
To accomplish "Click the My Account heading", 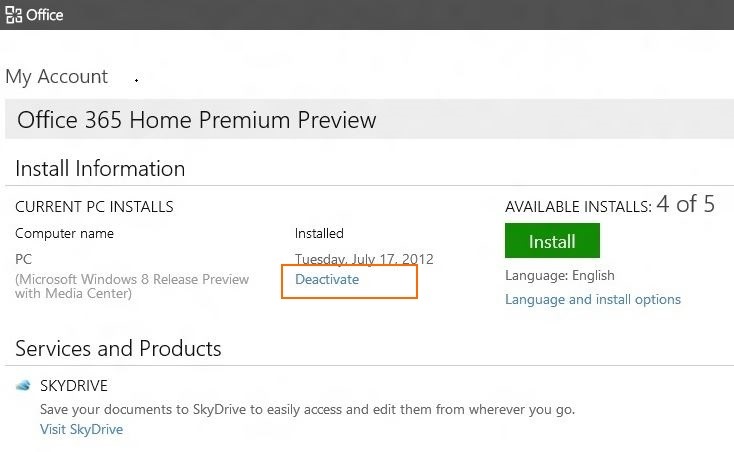I will [x=57, y=76].
